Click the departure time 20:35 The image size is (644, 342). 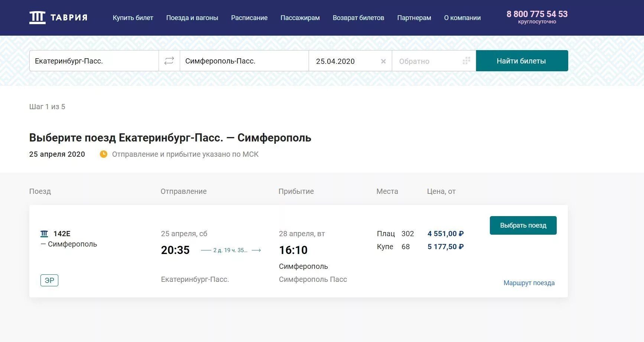(x=175, y=250)
